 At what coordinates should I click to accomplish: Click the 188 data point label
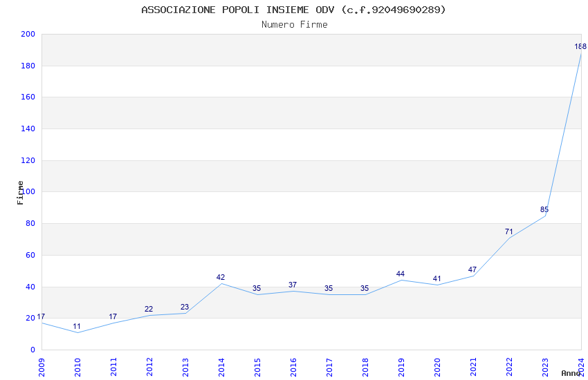click(580, 46)
